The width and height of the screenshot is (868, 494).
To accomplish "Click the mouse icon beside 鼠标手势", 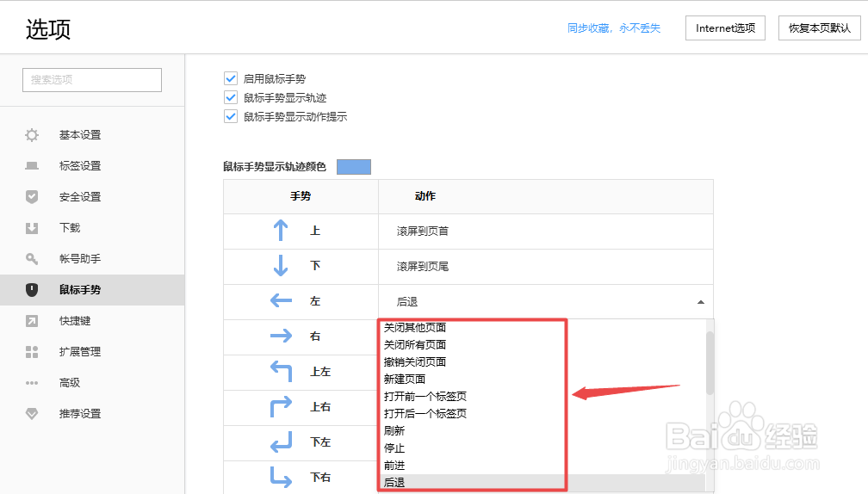I will coord(32,290).
